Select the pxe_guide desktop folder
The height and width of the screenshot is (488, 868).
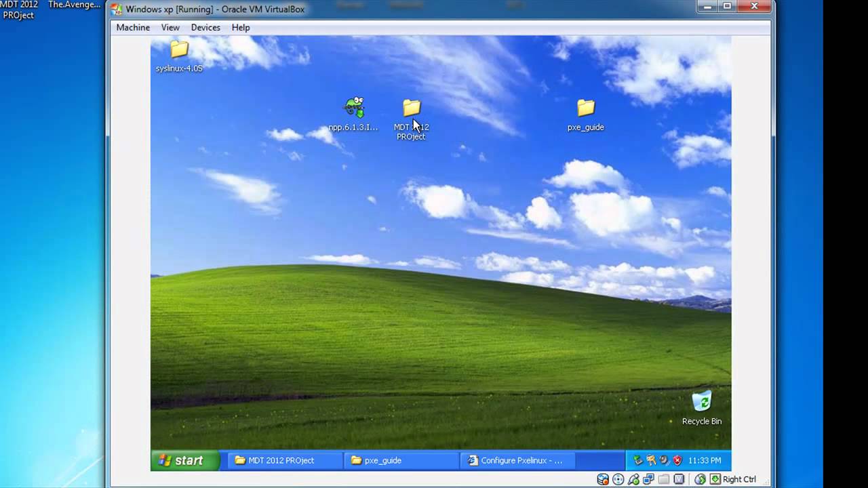pyautogui.click(x=586, y=115)
